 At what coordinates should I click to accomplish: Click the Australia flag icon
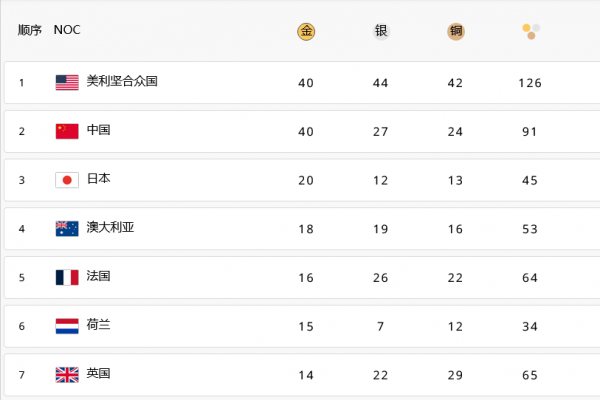67,228
